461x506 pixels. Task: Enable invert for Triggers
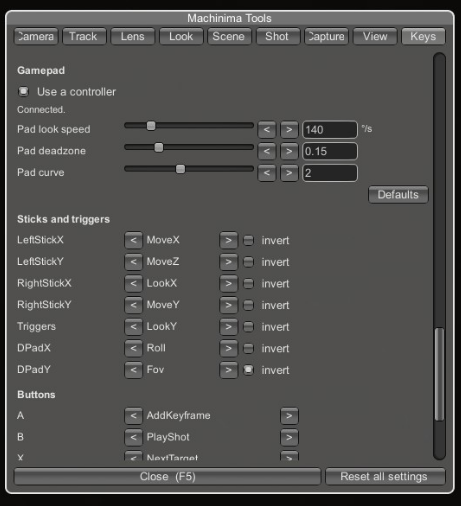(248, 327)
